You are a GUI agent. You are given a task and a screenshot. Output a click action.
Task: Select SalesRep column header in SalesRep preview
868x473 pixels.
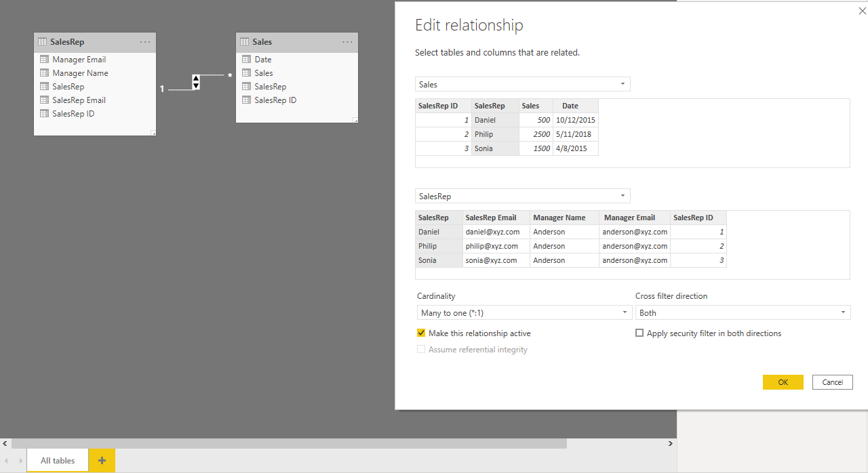[439, 218]
